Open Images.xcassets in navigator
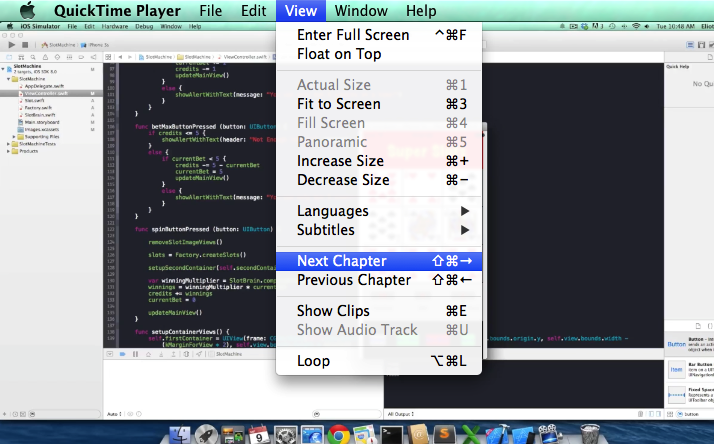The width and height of the screenshot is (714, 444). pyautogui.click(x=41, y=129)
